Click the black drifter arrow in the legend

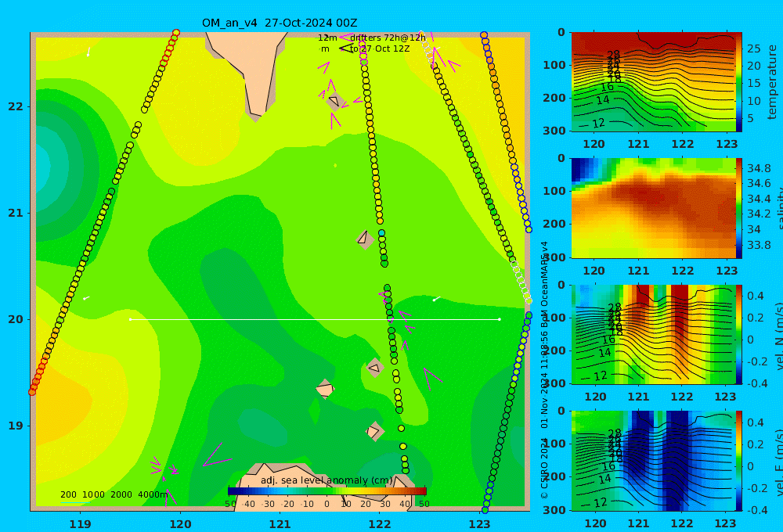point(346,49)
